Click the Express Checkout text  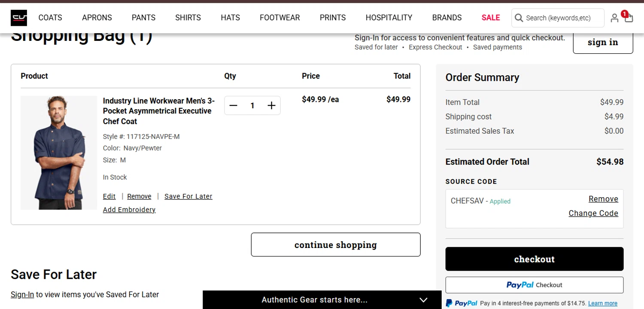(435, 47)
